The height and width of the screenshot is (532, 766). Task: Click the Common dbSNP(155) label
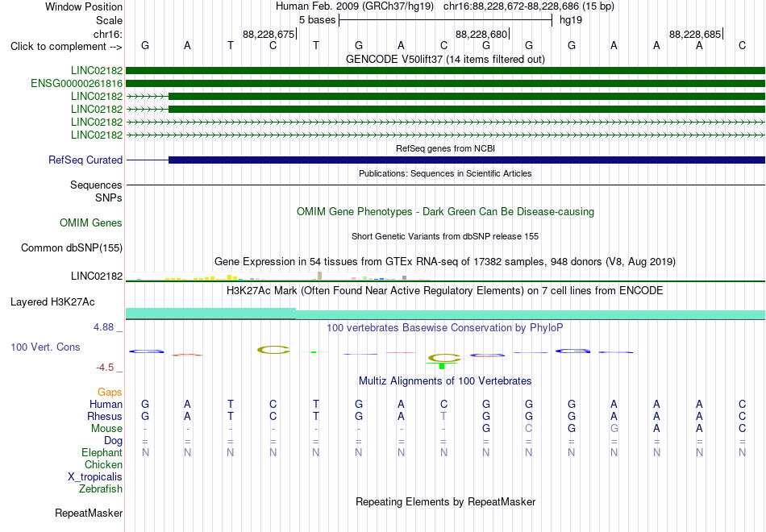coord(72,247)
